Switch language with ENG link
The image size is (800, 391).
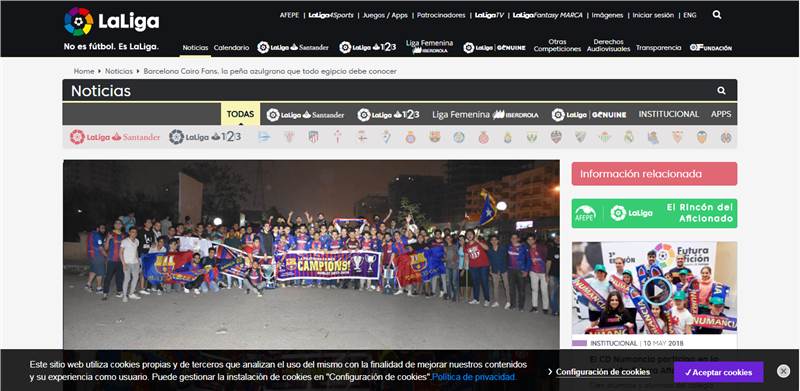[x=690, y=15]
